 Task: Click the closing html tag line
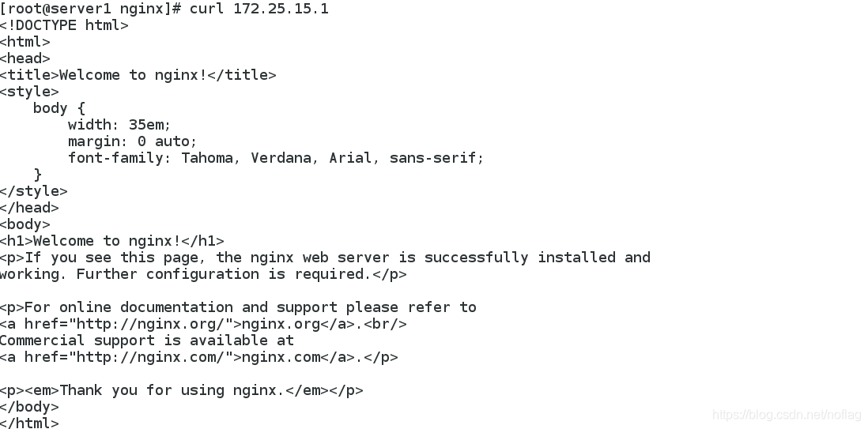click(29, 423)
